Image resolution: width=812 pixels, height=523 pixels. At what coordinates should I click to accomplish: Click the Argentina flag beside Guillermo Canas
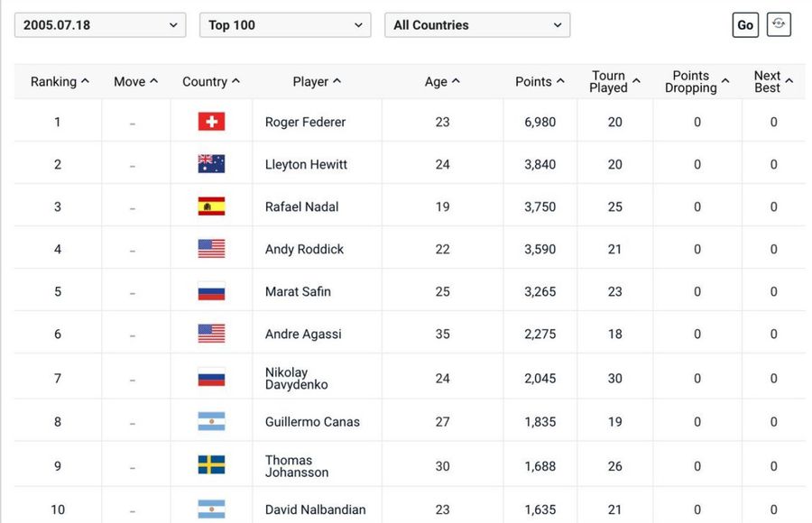211,421
